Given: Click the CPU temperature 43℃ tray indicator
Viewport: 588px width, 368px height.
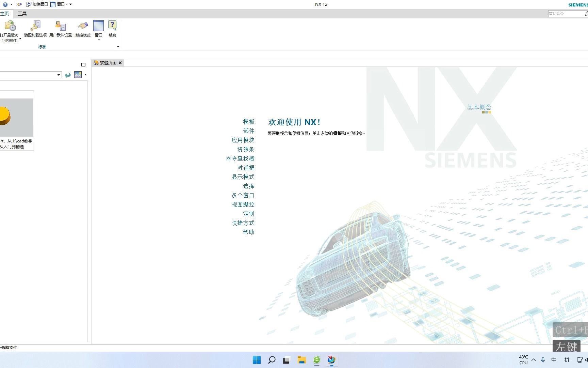Looking at the screenshot, I should pos(523,360).
